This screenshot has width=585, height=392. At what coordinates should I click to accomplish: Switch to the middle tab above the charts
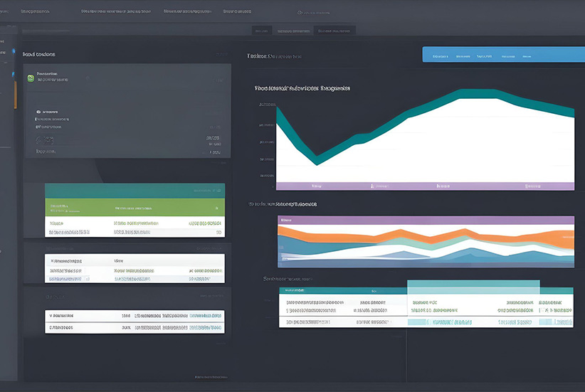[x=293, y=31]
